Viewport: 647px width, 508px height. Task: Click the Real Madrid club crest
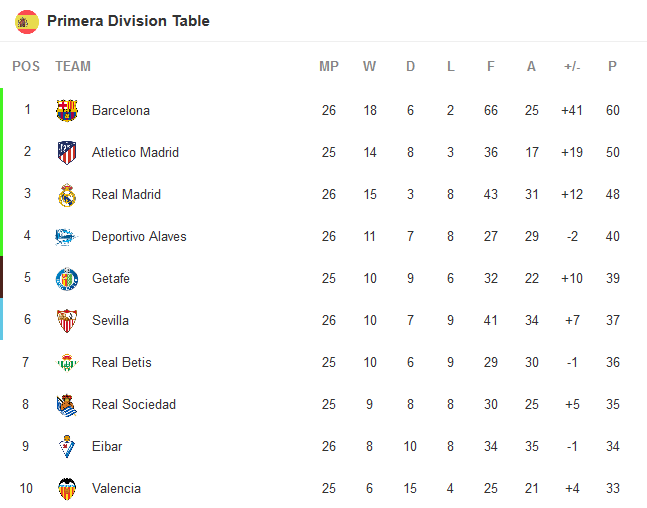pos(67,194)
